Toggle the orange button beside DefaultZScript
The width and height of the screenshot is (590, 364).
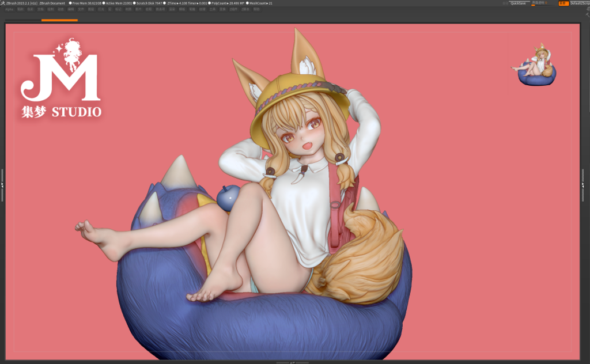tap(563, 3)
